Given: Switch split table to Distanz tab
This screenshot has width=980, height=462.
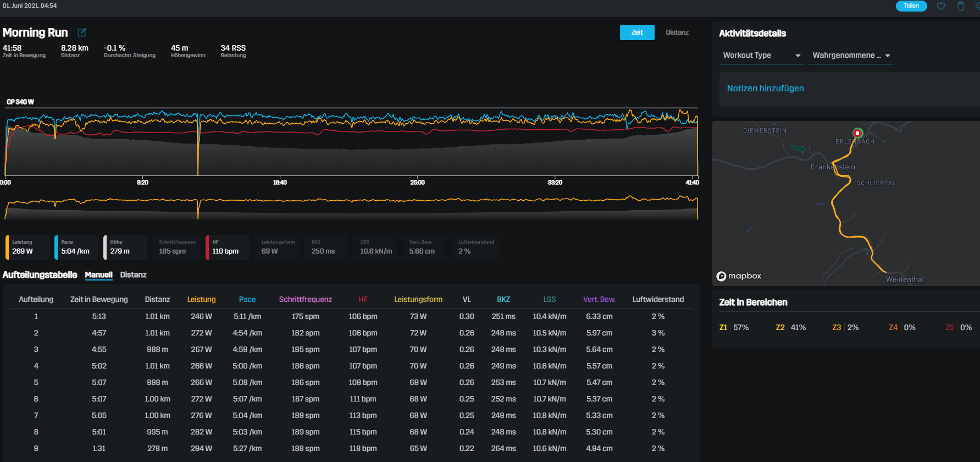Looking at the screenshot, I should 133,275.
